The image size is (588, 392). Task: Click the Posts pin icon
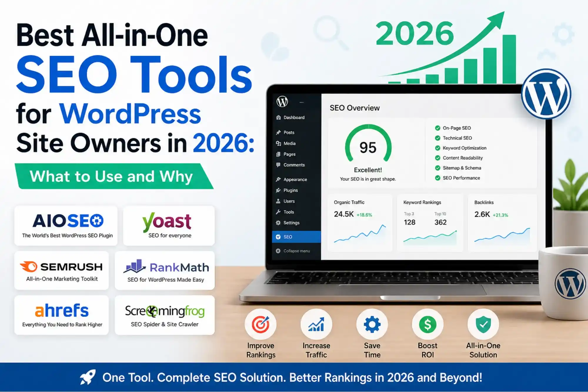point(278,132)
